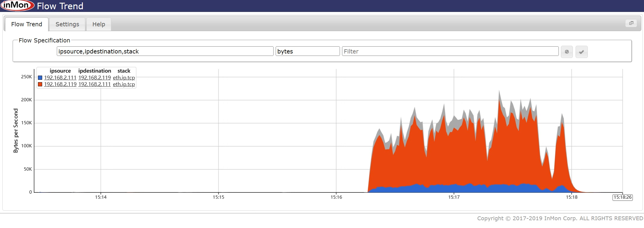644x228 pixels.
Task: Click ipsource 192.168.2.119 in orange legend row
Action: tap(60, 84)
